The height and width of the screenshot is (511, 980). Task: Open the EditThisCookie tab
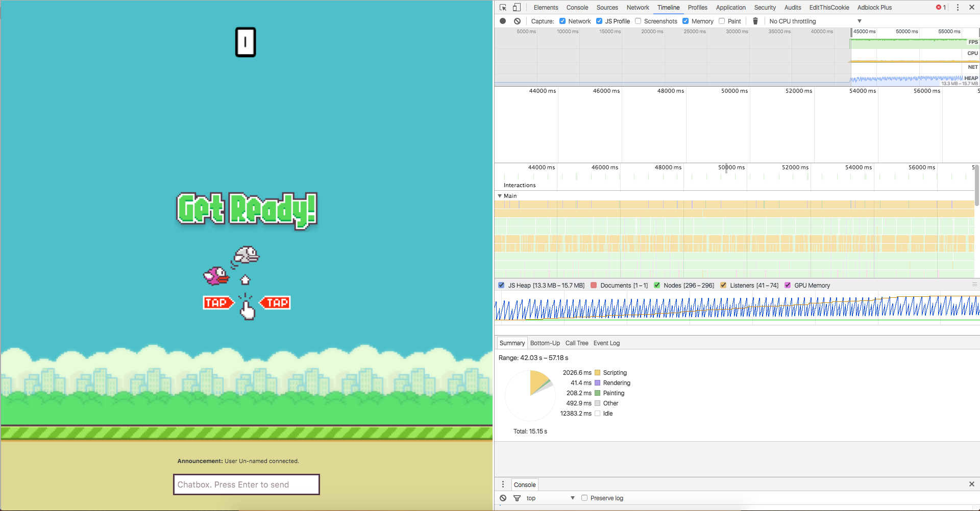click(829, 7)
